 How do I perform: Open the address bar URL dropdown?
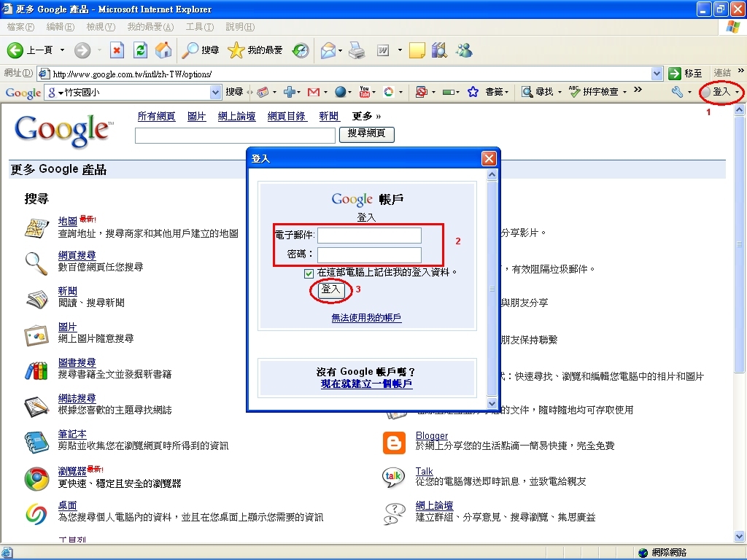pyautogui.click(x=657, y=74)
